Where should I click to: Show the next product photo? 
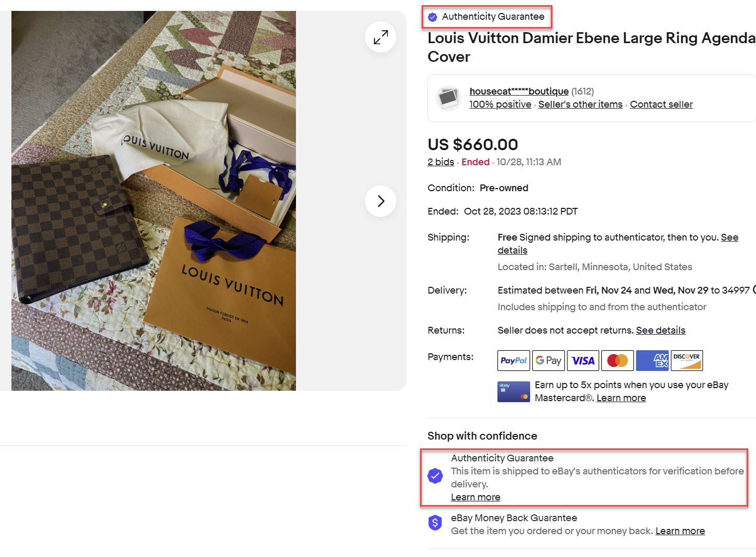click(x=381, y=201)
